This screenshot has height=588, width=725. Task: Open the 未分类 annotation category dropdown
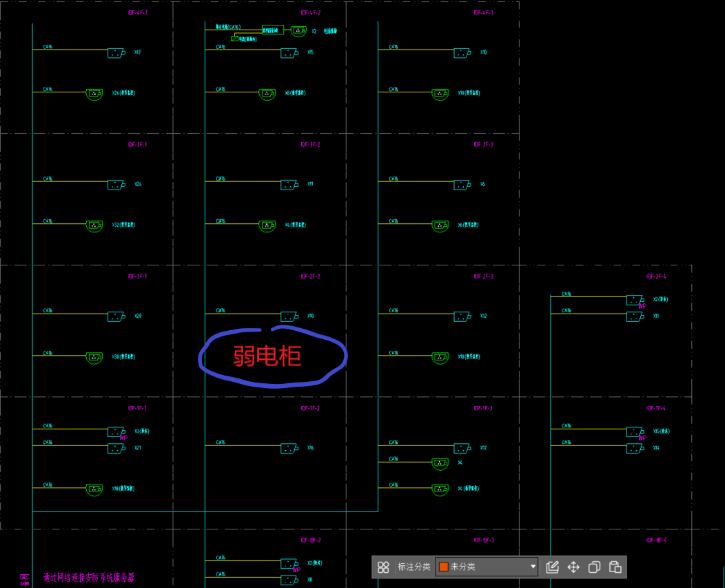tap(487, 567)
